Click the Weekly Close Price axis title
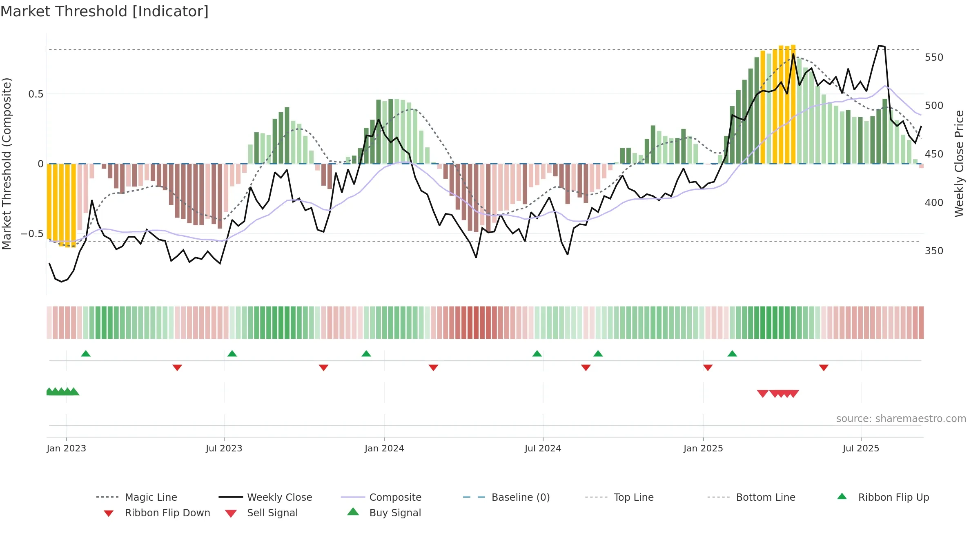 pos(959,163)
